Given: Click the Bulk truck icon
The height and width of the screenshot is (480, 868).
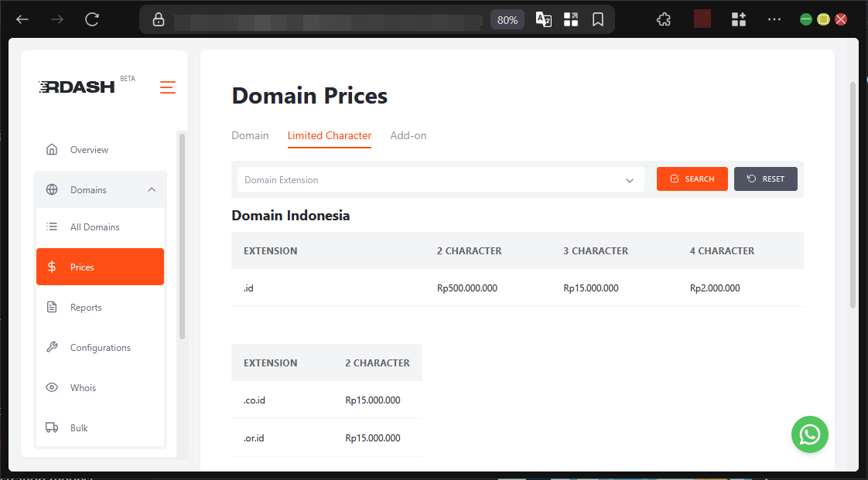Looking at the screenshot, I should click(x=51, y=427).
